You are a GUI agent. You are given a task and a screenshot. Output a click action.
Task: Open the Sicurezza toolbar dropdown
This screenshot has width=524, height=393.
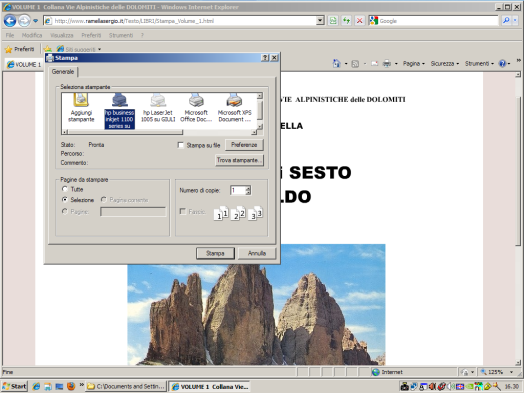click(444, 63)
